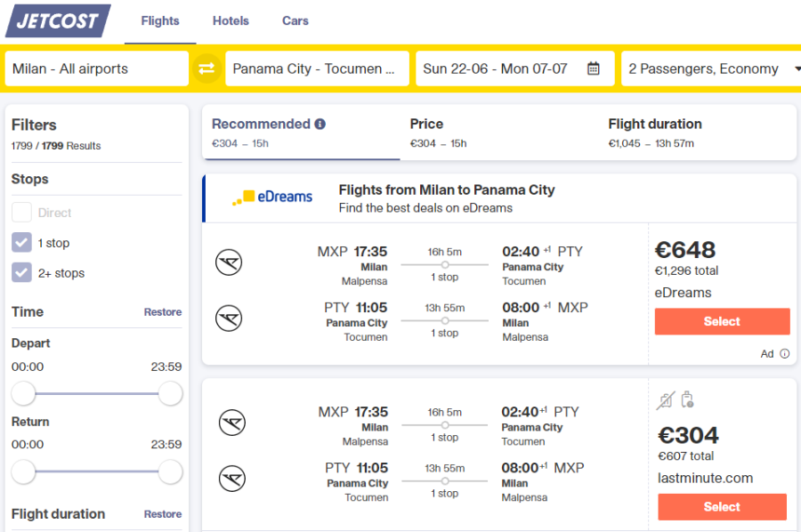Edit the Milan - All airports origin field
Viewport: 801px width, 532px height.
coord(96,69)
